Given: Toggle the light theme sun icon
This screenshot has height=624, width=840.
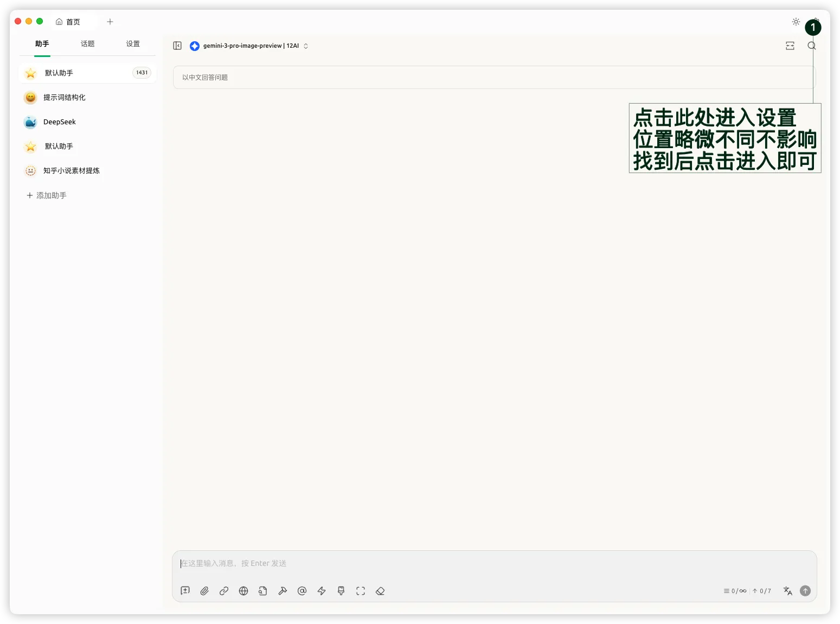Looking at the screenshot, I should pyautogui.click(x=796, y=22).
